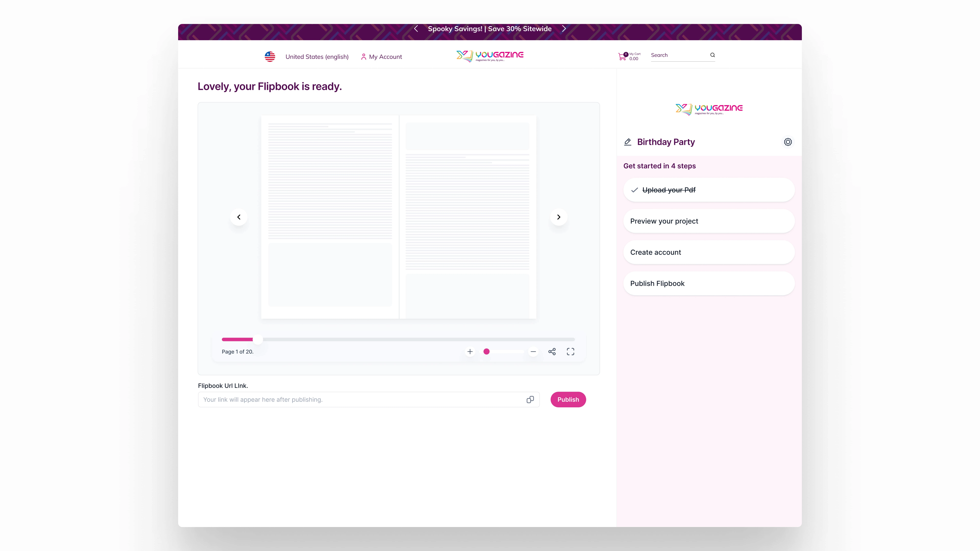980x551 pixels.
Task: Click the 'Get started in 4 steps' heading
Action: pyautogui.click(x=660, y=166)
